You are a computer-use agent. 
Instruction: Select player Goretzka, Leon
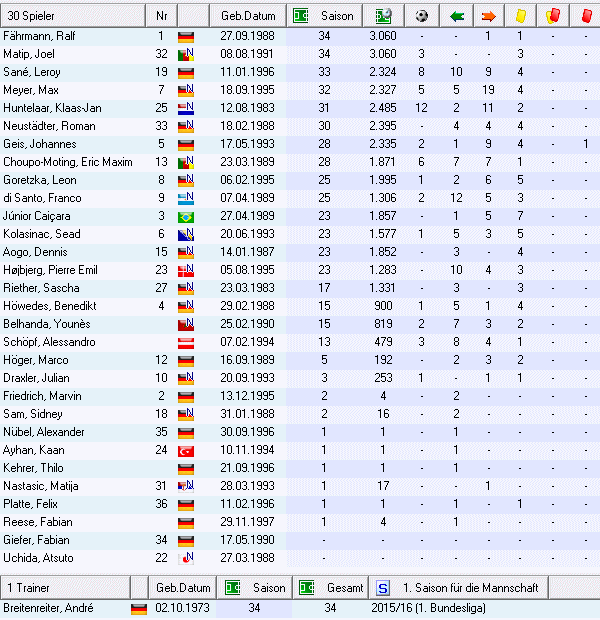(x=40, y=180)
